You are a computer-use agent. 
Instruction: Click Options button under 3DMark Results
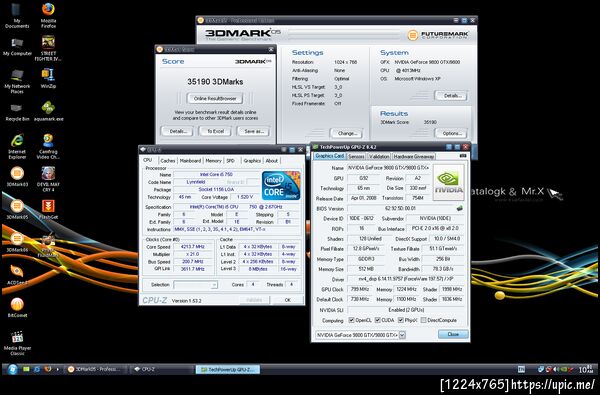point(452,133)
